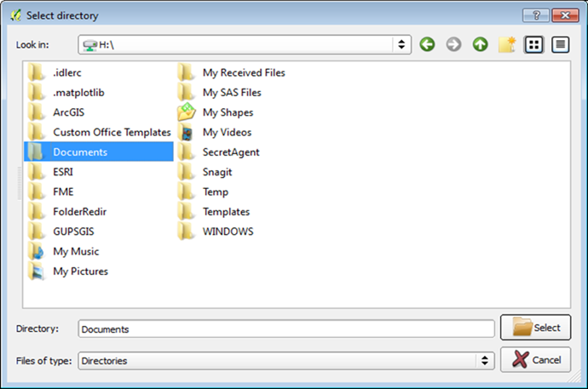Click the help question mark button
This screenshot has height=389, width=588.
[x=535, y=15]
